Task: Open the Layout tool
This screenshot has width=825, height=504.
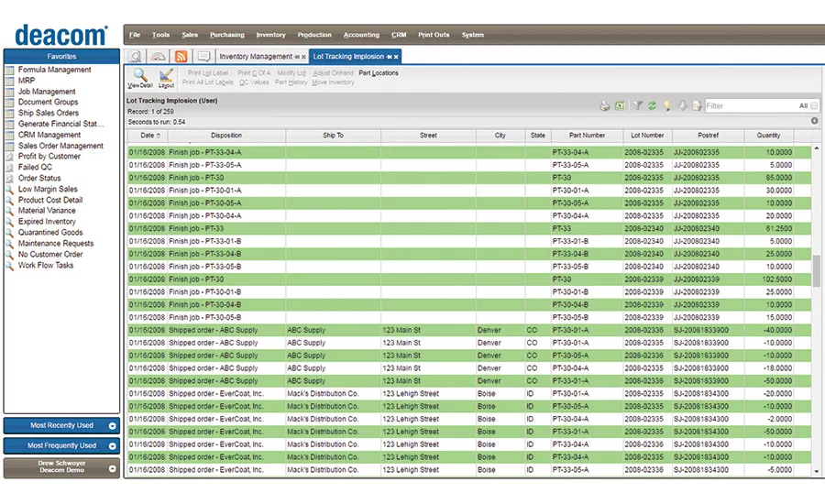Action: 166,78
